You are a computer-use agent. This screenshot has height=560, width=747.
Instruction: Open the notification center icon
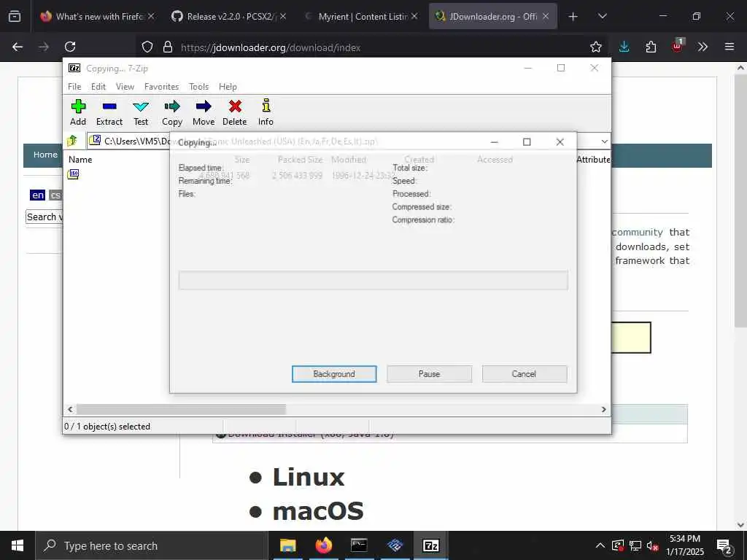pos(724,546)
